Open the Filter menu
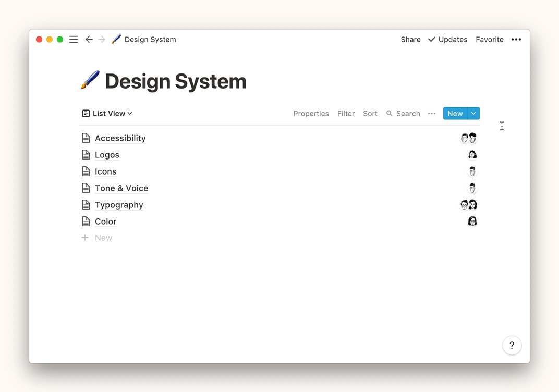 [346, 114]
